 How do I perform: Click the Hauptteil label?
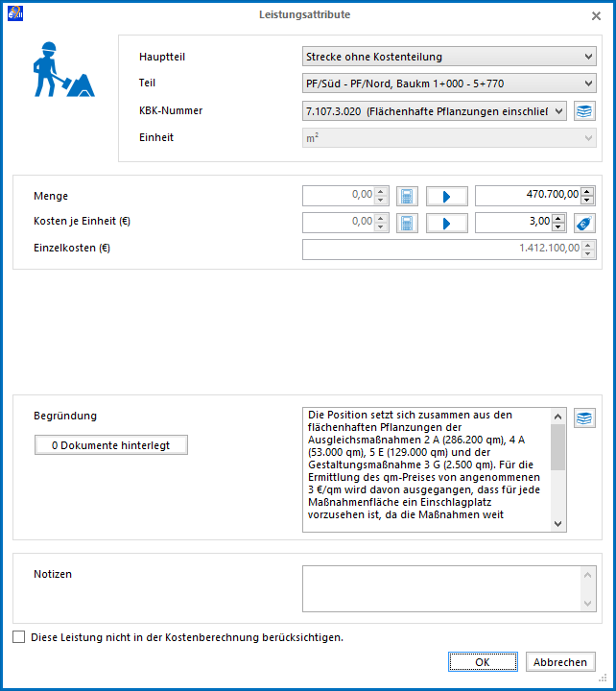[x=162, y=57]
